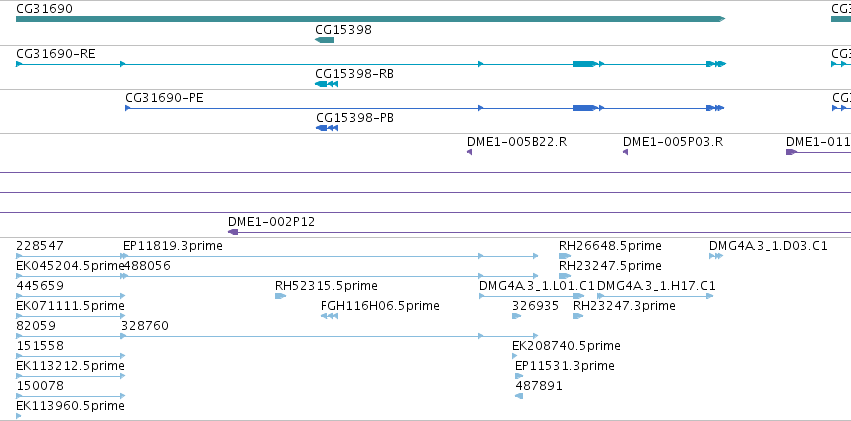This screenshot has width=851, height=421.
Task: Click the EK113212.5prime label
Action: tap(71, 366)
